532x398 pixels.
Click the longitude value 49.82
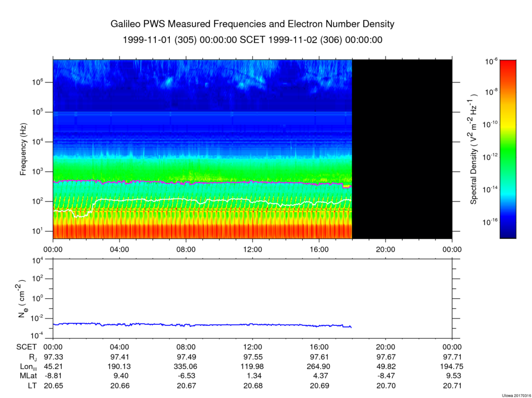pyautogui.click(x=386, y=366)
